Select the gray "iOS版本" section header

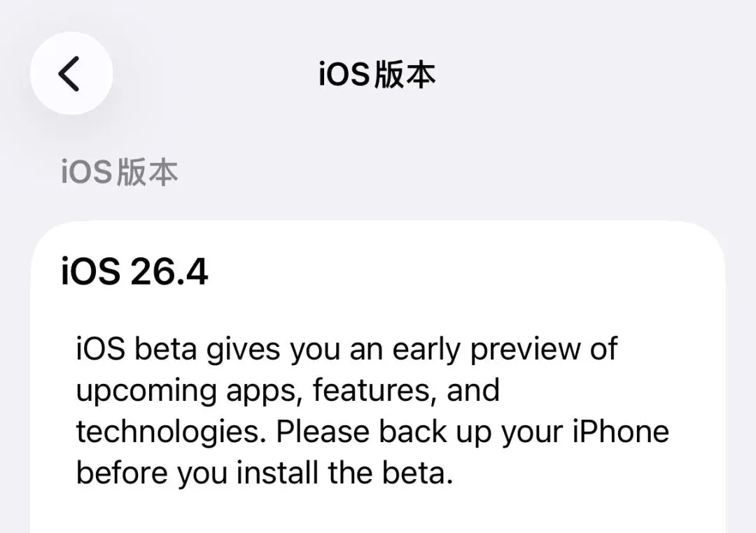point(120,172)
